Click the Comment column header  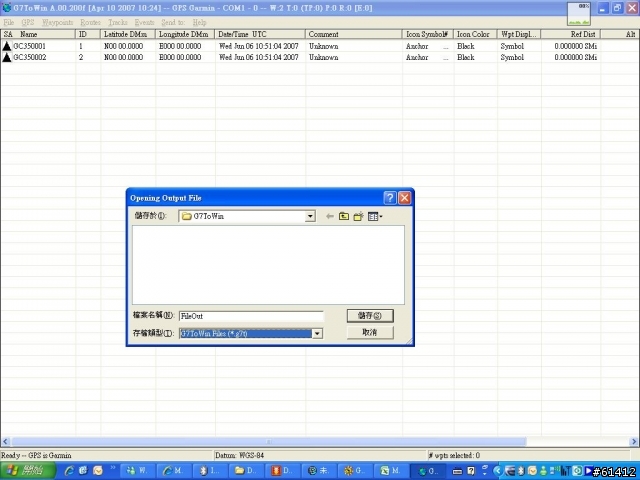[x=354, y=34]
